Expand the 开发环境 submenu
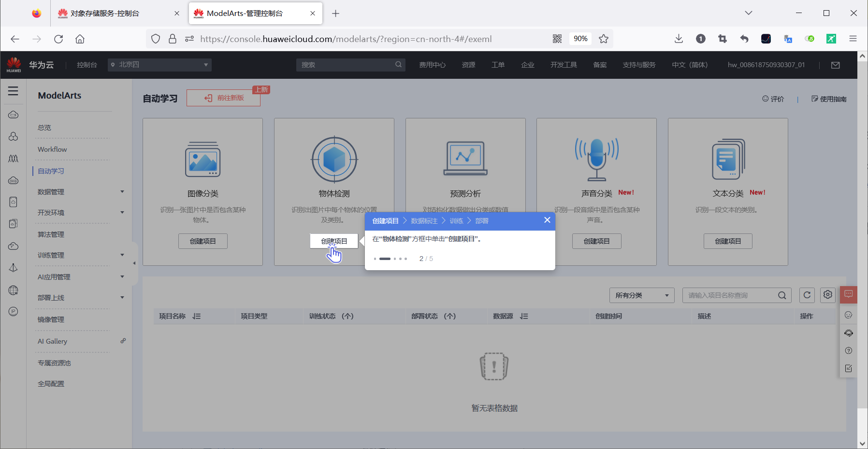This screenshot has height=449, width=868. coord(122,213)
